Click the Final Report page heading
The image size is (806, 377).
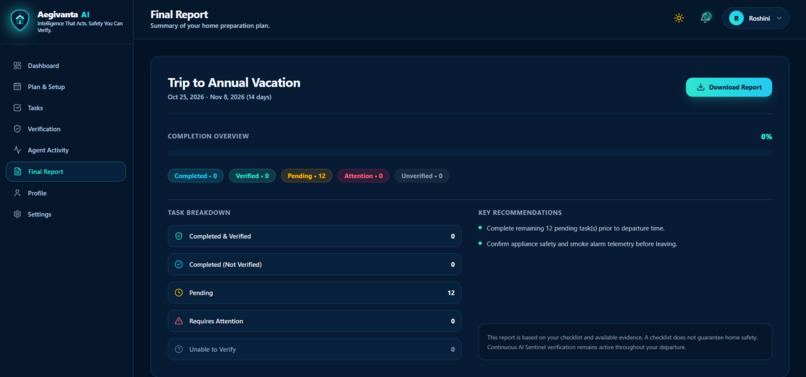point(179,14)
